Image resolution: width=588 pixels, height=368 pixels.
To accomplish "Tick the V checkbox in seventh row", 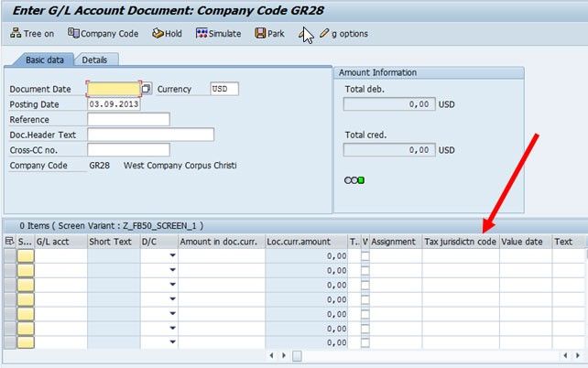I will pyautogui.click(x=365, y=342).
